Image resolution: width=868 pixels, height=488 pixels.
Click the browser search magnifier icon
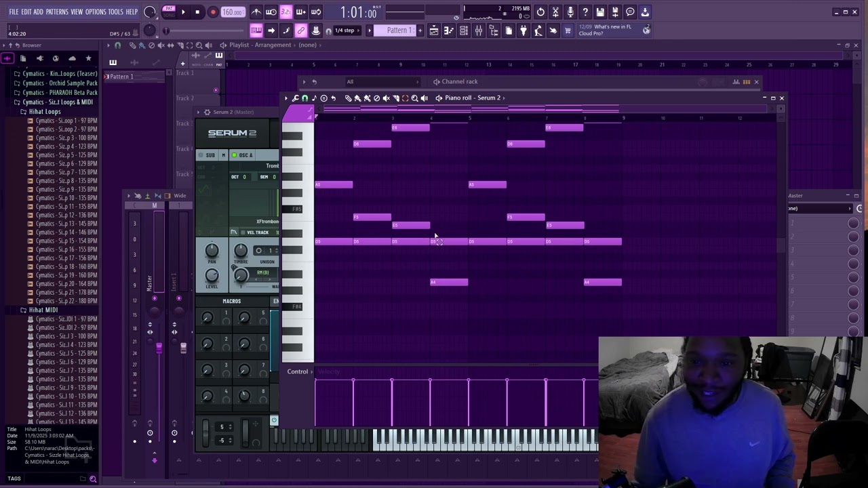(93, 479)
